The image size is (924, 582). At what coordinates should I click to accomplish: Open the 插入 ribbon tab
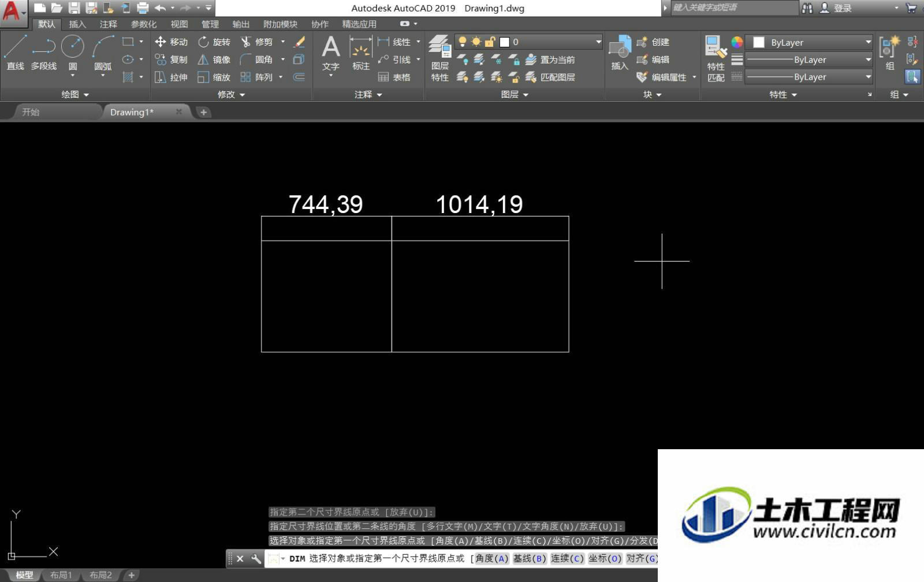click(77, 24)
